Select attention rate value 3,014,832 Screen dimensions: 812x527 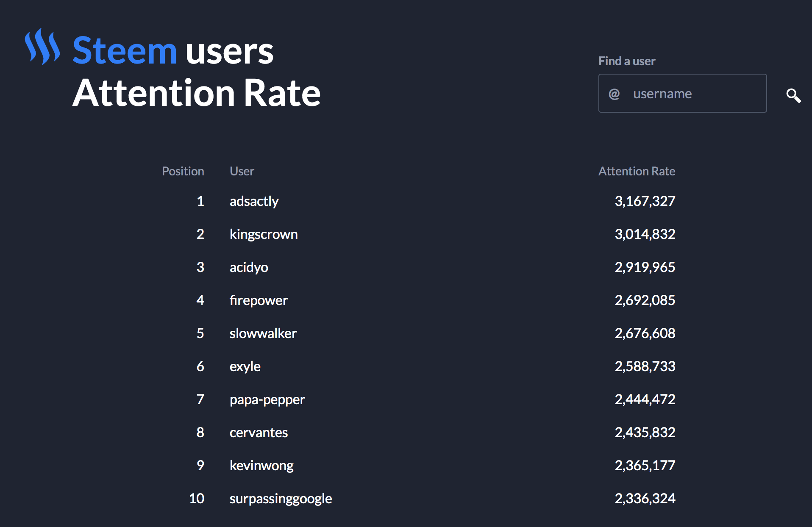[645, 234]
